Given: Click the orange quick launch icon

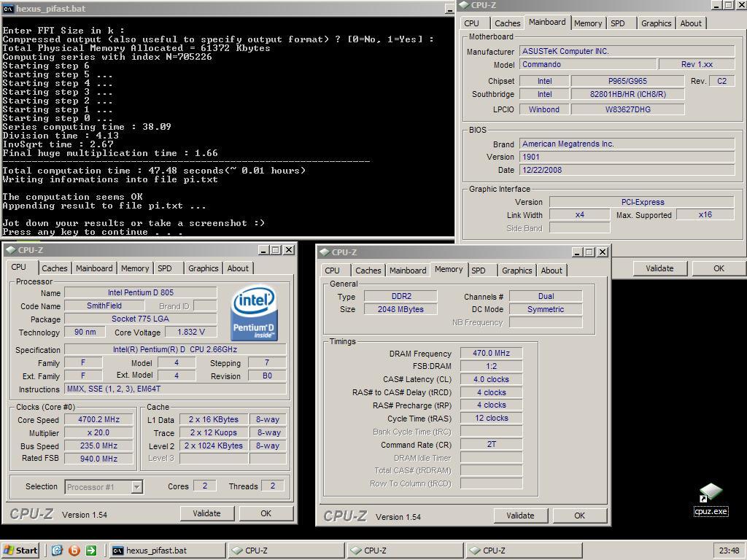Looking at the screenshot, I should pos(74,551).
